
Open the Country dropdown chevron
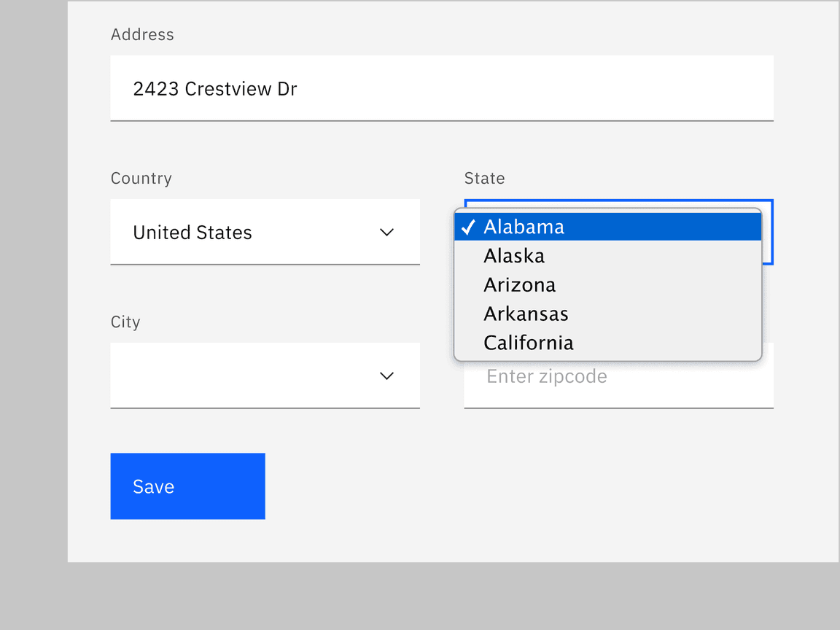386,233
